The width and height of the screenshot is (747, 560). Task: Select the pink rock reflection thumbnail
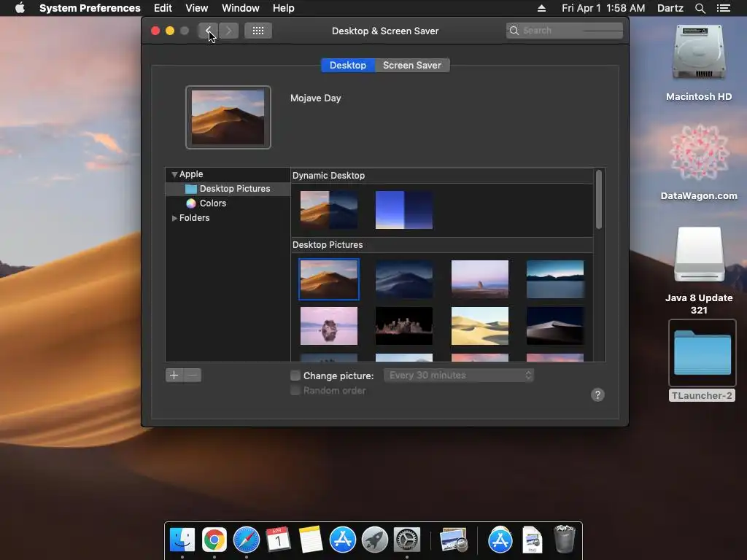click(x=329, y=326)
